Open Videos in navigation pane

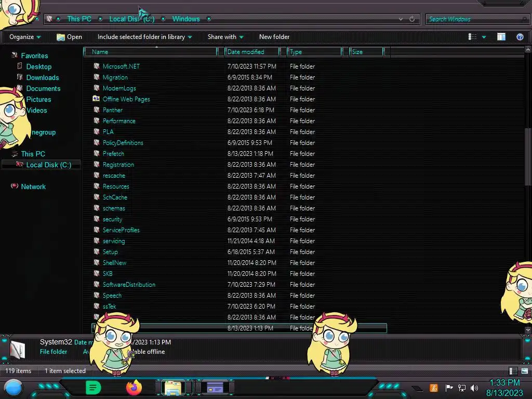[x=37, y=110]
